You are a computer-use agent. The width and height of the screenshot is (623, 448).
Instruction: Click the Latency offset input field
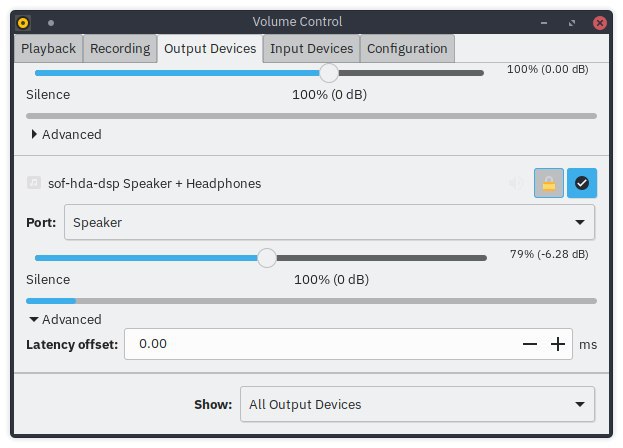point(320,344)
